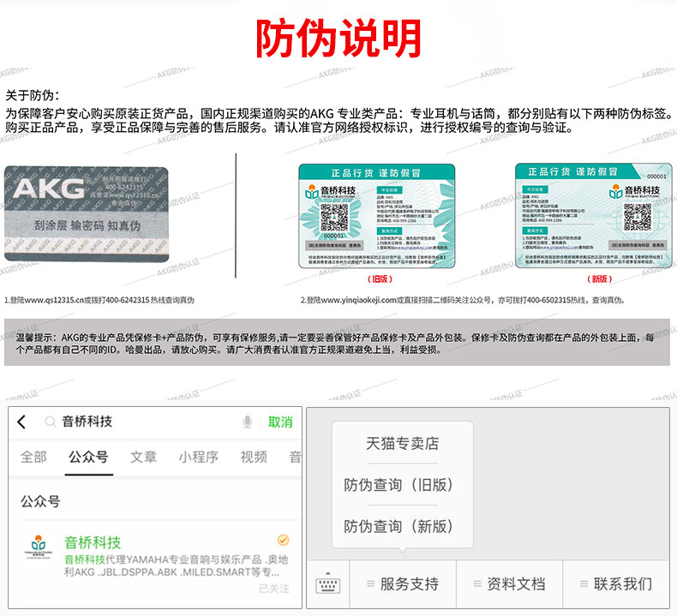Click the www.qs12315.cn query instruction text
This screenshot has height=616, width=677.
pos(99,300)
